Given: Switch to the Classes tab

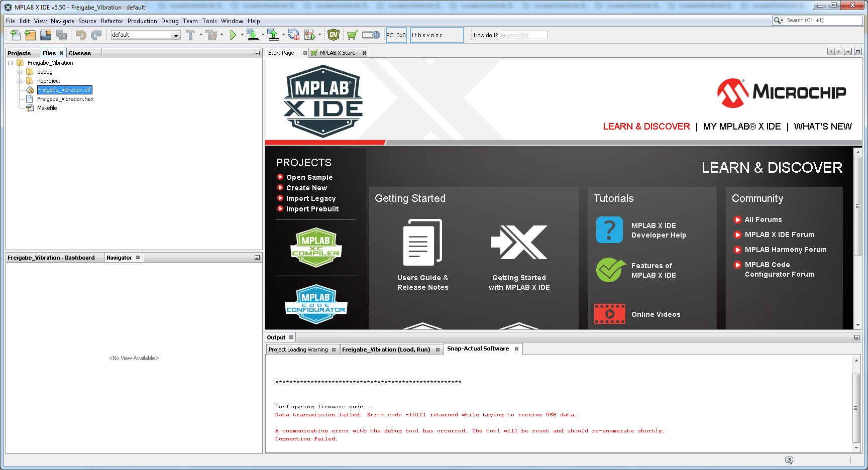Looking at the screenshot, I should point(80,53).
